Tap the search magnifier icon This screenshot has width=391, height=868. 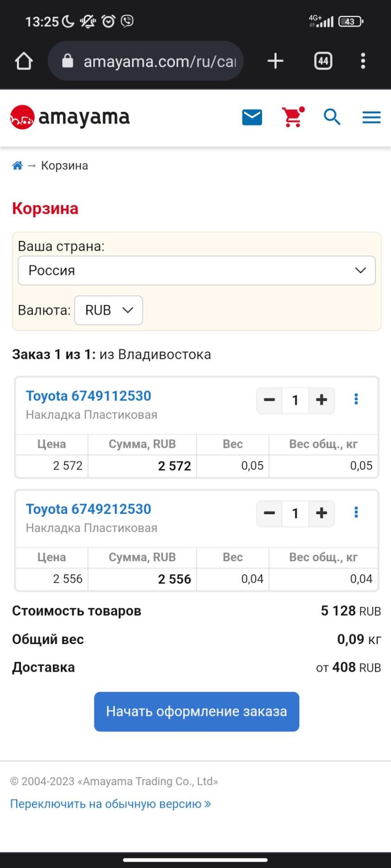(x=332, y=117)
